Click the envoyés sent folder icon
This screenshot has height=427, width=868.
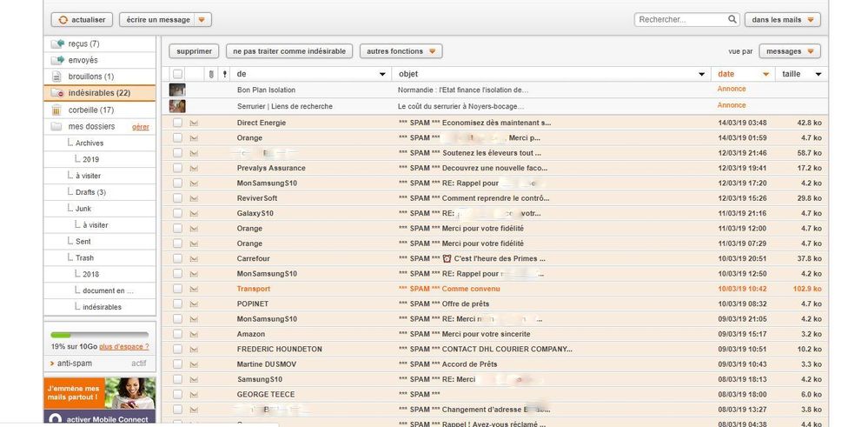pyautogui.click(x=57, y=60)
